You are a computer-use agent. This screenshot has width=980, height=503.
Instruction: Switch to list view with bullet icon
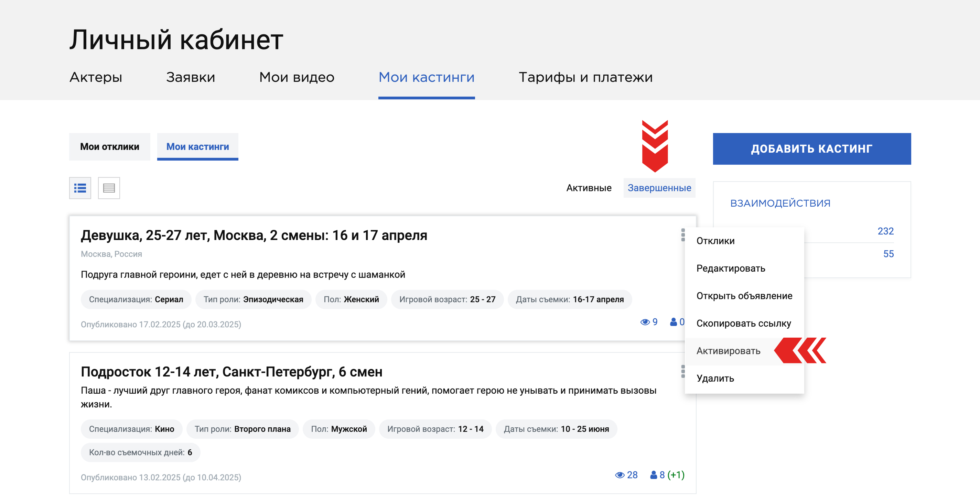[80, 188]
